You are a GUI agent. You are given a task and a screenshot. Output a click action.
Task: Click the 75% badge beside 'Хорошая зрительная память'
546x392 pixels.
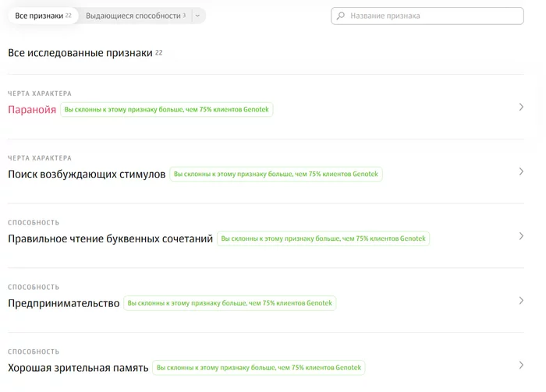click(258, 368)
